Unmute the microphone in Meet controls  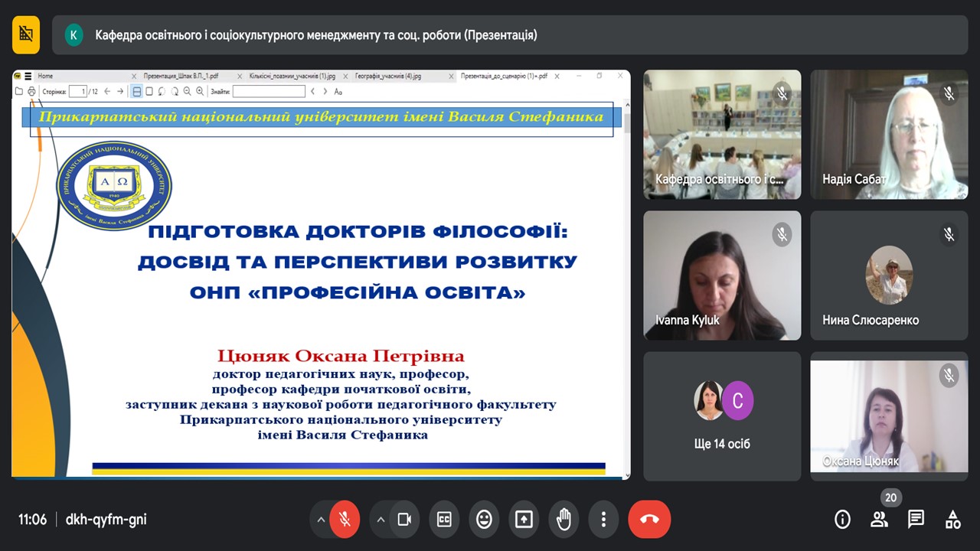click(x=345, y=520)
